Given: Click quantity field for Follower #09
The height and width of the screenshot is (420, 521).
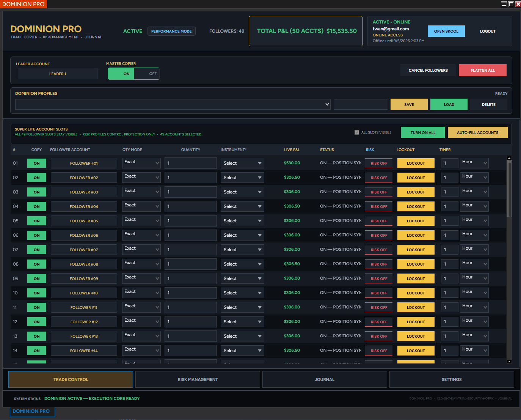Looking at the screenshot, I should 191,278.
